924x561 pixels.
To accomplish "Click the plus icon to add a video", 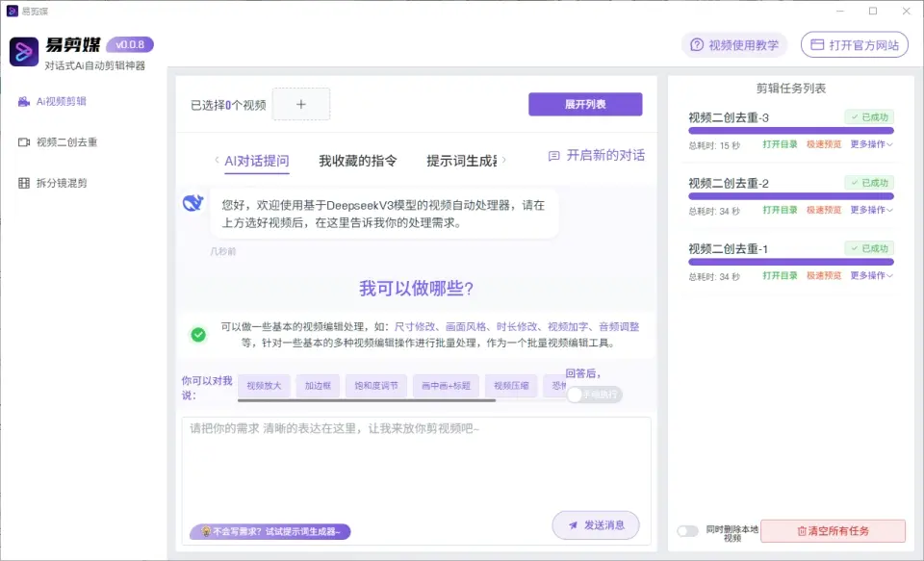I will click(x=300, y=104).
